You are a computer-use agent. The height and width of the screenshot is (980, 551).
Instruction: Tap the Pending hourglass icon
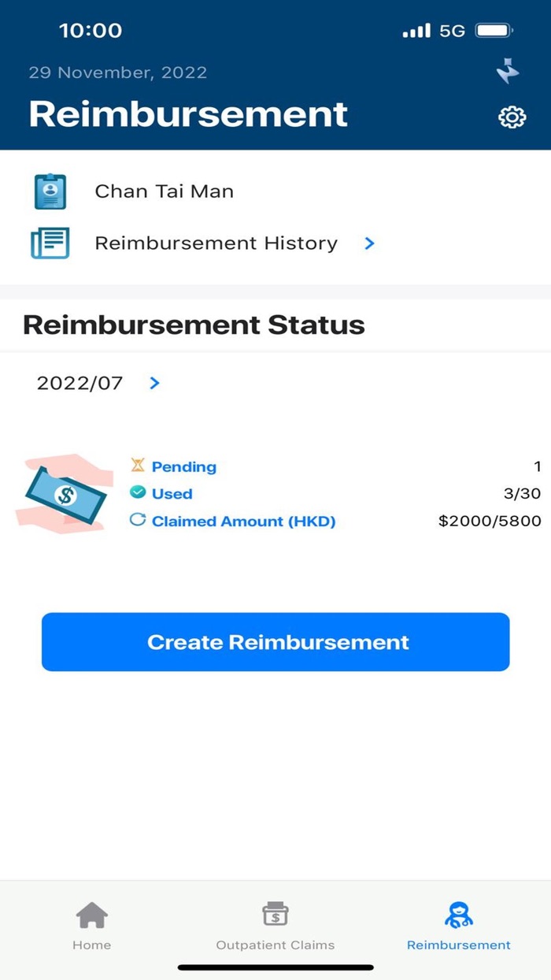point(138,466)
